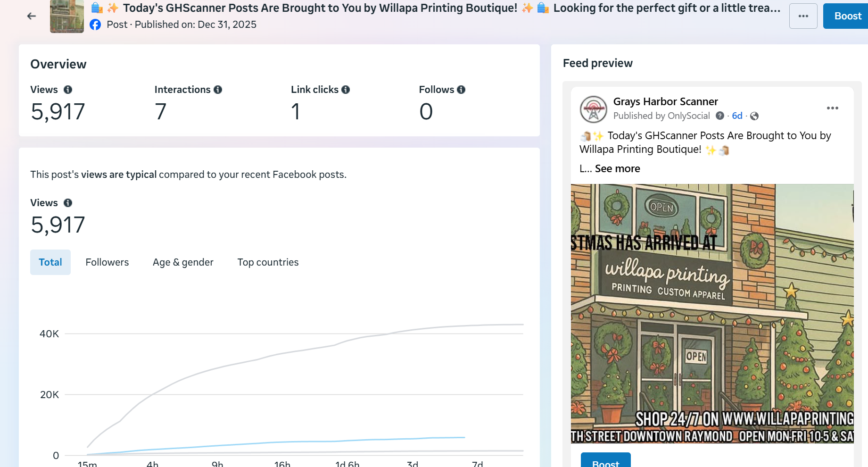Open the header more options menu
Image resolution: width=868 pixels, height=467 pixels.
click(803, 16)
